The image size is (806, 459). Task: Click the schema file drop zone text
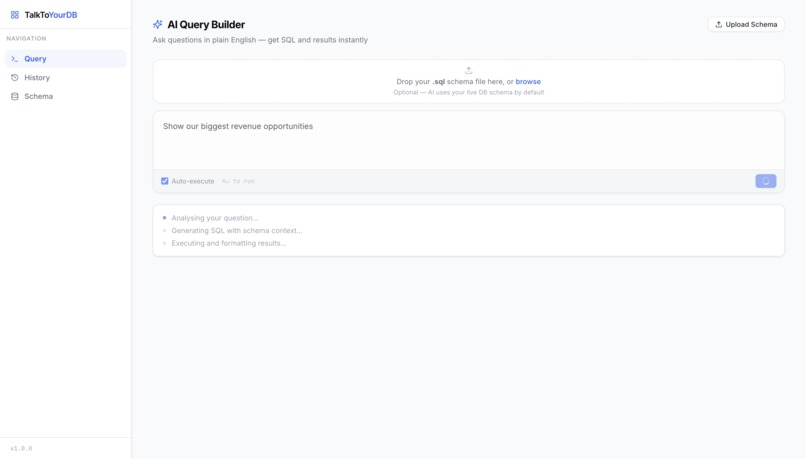468,81
